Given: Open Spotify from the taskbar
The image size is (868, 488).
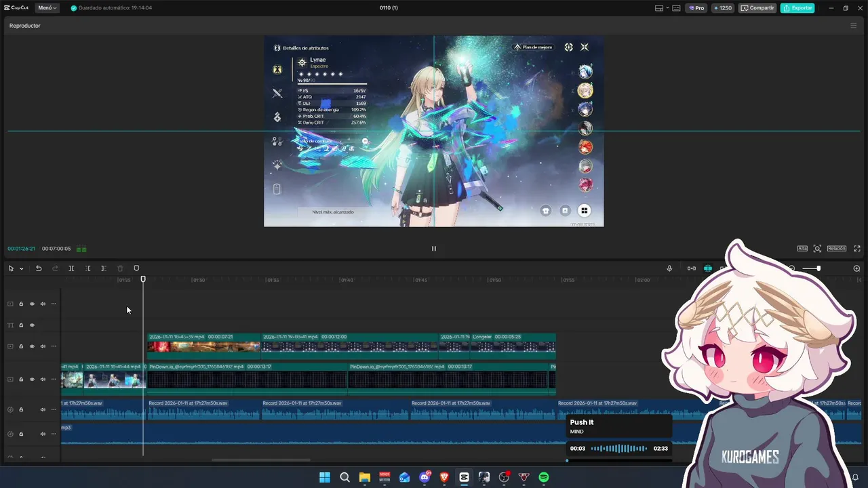Looking at the screenshot, I should pos(544,477).
